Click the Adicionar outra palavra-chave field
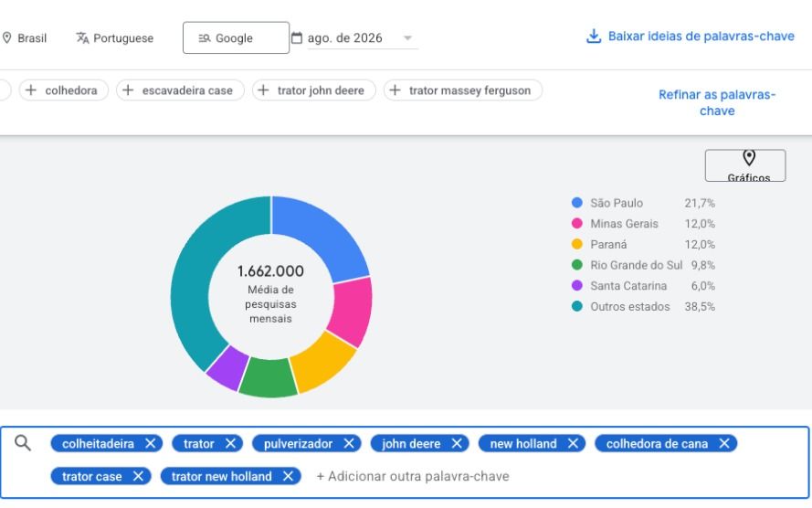This screenshot has width=812, height=508. [x=413, y=476]
